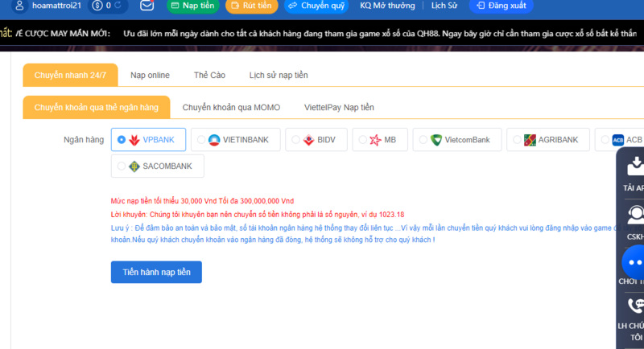644x349 pixels.
Task: Open the Lịch sử nạp tiền tab
Action: pyautogui.click(x=279, y=75)
